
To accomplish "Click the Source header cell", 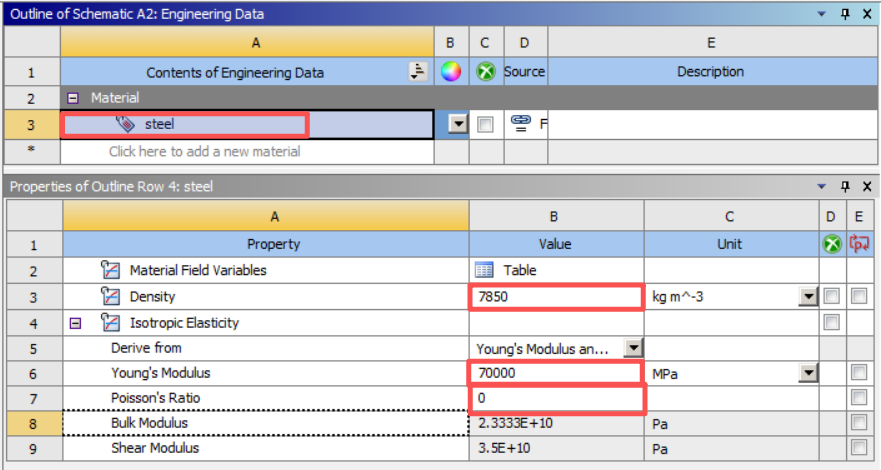I will 525,71.
